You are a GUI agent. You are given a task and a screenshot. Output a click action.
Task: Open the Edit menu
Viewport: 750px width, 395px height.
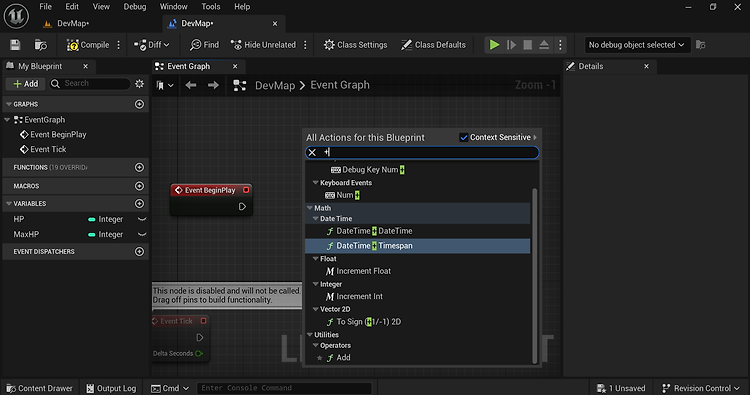coord(72,7)
